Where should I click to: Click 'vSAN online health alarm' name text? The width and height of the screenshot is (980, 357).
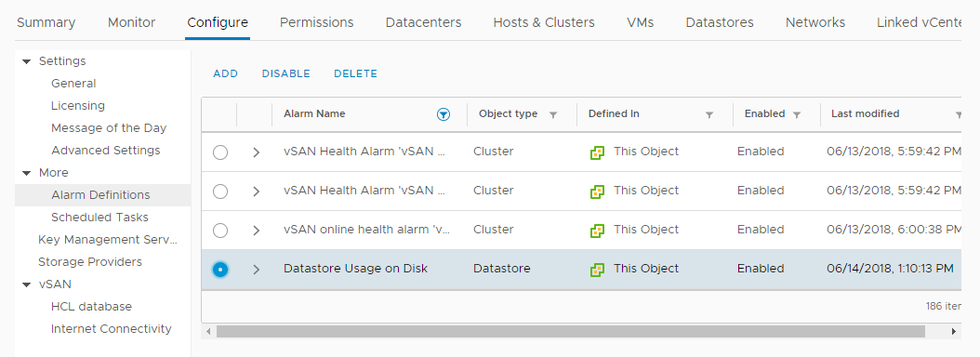(x=367, y=230)
